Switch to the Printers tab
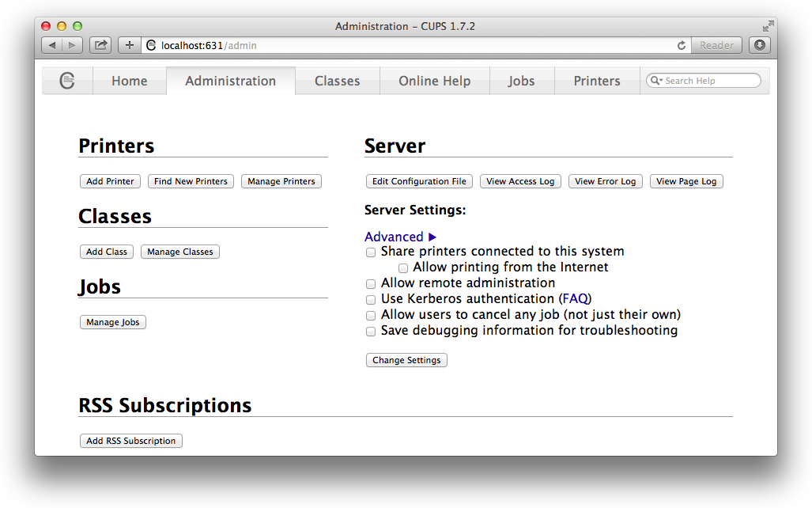The image size is (812, 508). (x=597, y=81)
